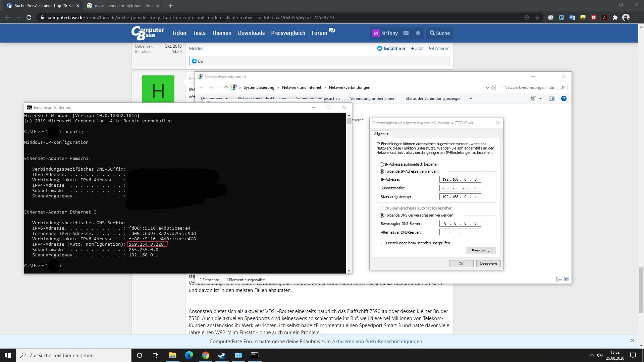Image resolution: width=644 pixels, height=362 pixels.
Task: Click the Melden link in the forum post
Action: [x=196, y=48]
